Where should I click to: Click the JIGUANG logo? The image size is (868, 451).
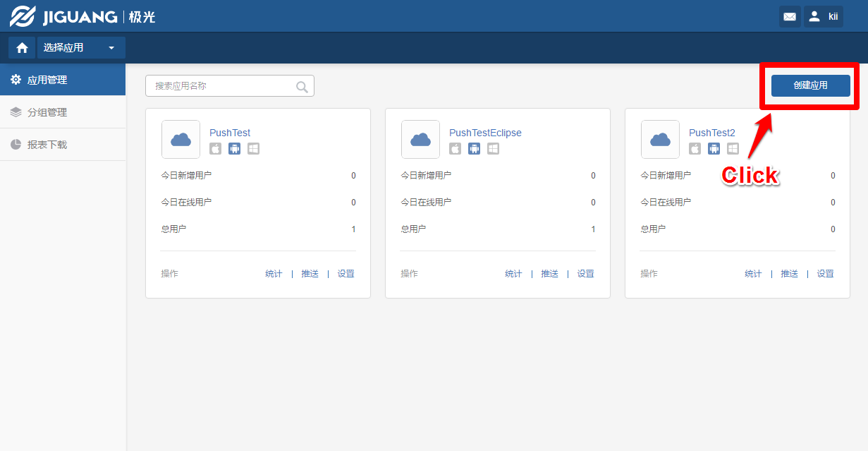pyautogui.click(x=82, y=16)
